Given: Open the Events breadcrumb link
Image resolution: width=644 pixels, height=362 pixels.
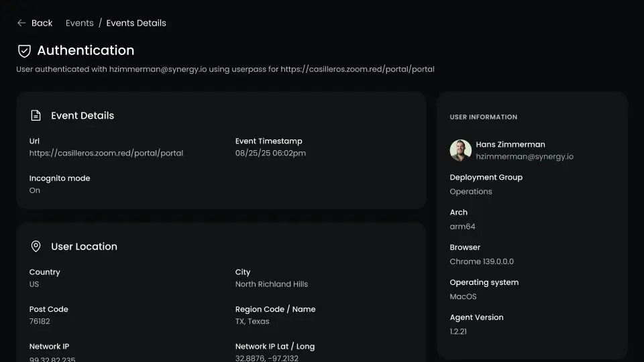Looking at the screenshot, I should click(x=79, y=23).
